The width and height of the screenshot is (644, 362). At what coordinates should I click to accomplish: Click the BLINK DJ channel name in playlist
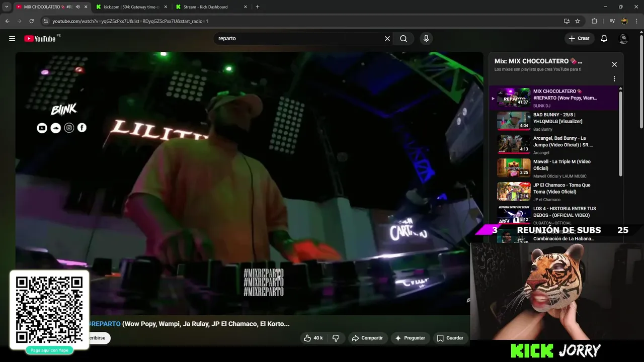point(542,106)
